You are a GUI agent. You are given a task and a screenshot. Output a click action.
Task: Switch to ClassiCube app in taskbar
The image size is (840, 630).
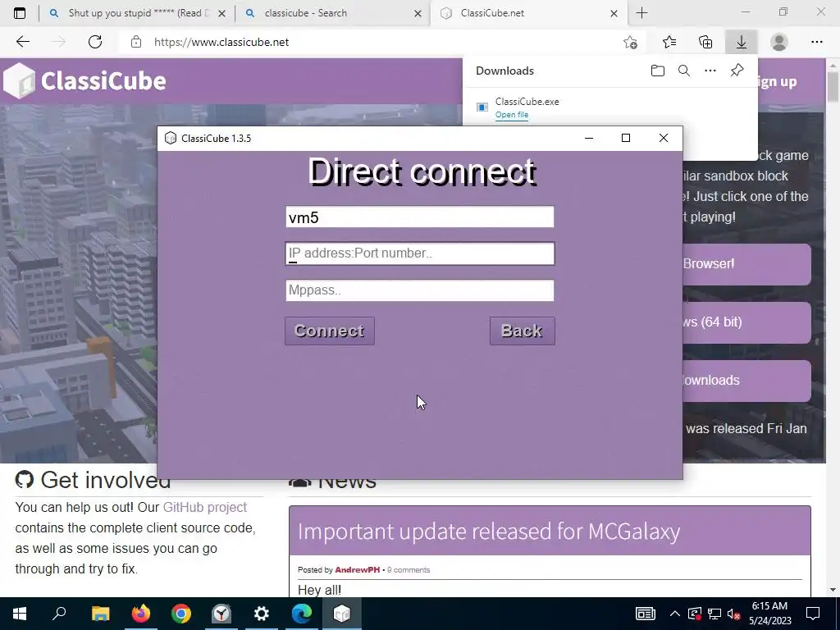click(342, 614)
